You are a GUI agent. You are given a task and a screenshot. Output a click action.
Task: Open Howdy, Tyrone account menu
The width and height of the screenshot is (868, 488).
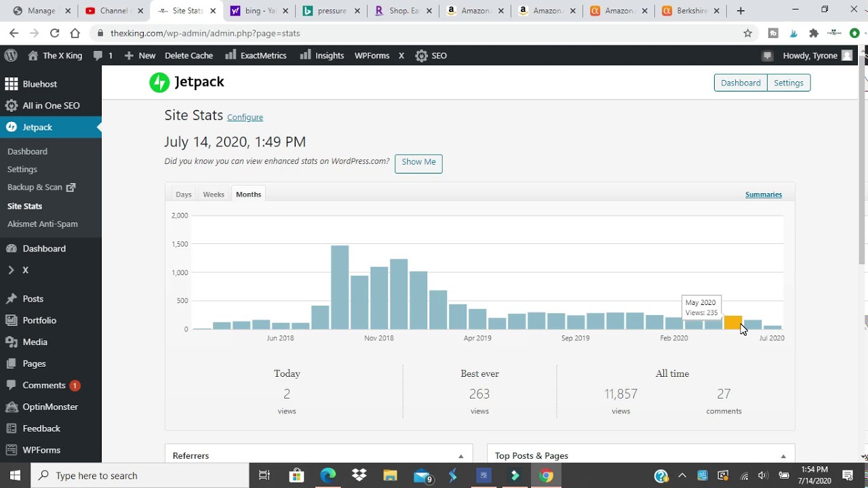817,56
